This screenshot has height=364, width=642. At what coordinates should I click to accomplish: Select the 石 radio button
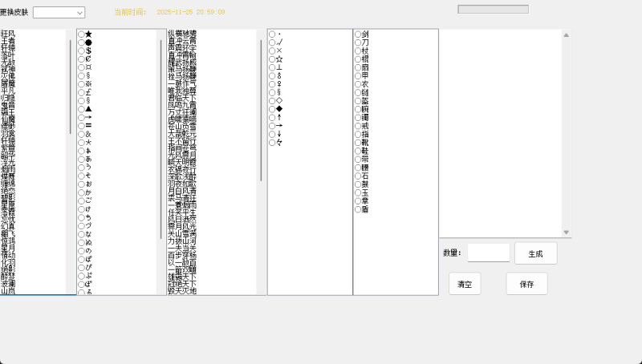coord(358,176)
